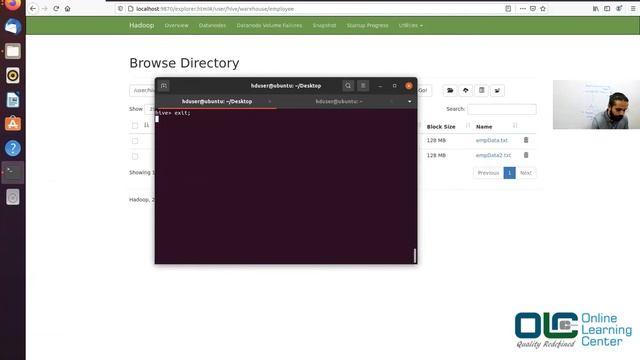640x360 pixels.
Task: Click the Go! button
Action: coord(423,90)
